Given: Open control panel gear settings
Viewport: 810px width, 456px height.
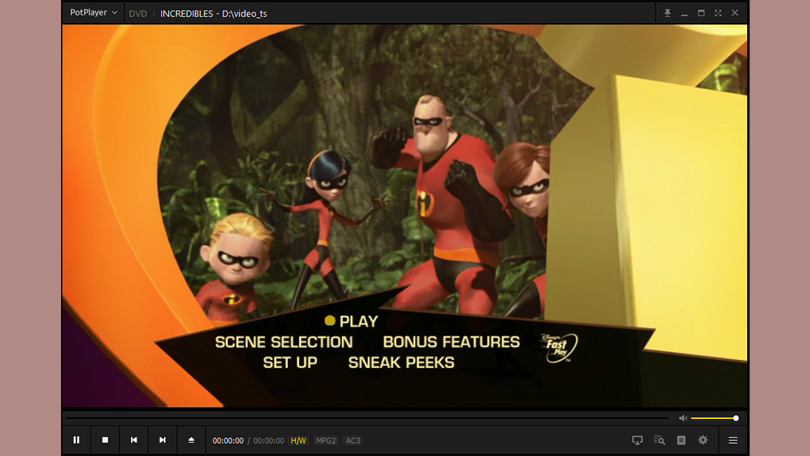Looking at the screenshot, I should (x=703, y=440).
